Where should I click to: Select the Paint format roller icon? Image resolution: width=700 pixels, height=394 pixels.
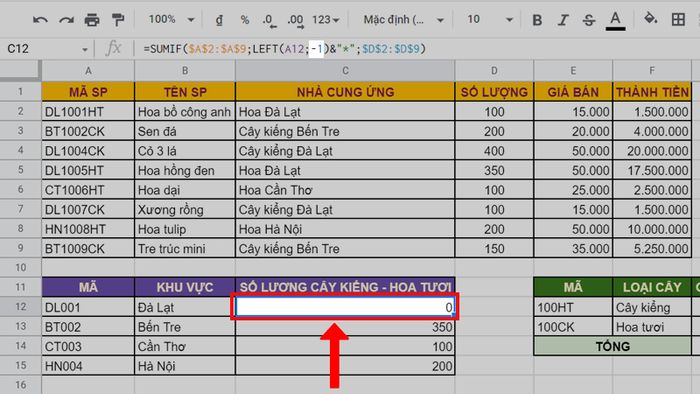[x=118, y=20]
